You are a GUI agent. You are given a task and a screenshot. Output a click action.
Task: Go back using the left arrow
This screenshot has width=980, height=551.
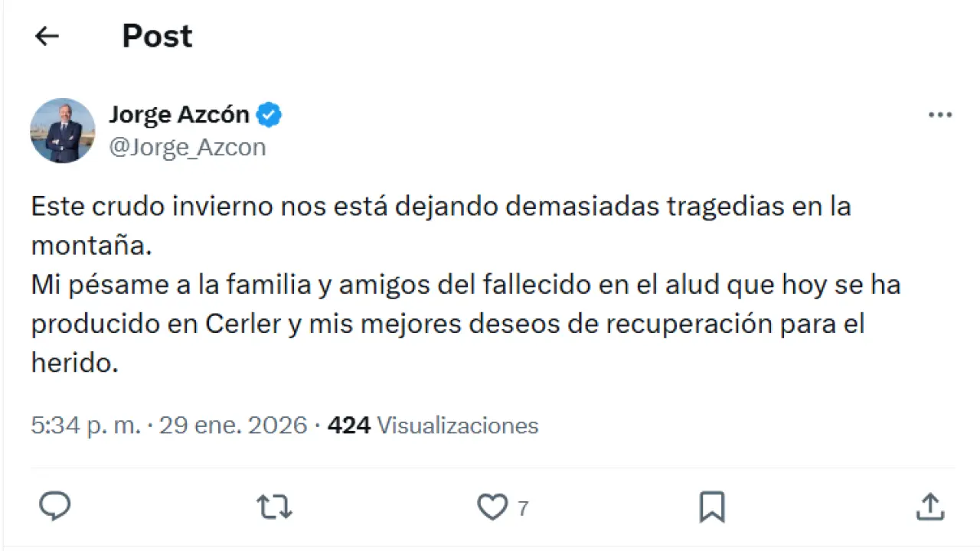click(x=47, y=36)
